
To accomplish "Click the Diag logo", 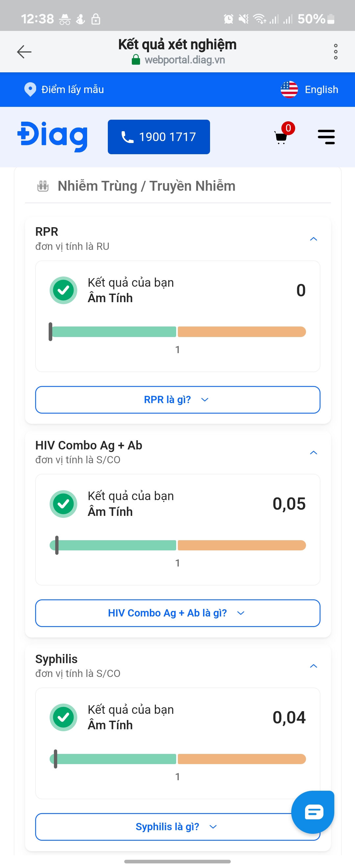I will pos(53,136).
